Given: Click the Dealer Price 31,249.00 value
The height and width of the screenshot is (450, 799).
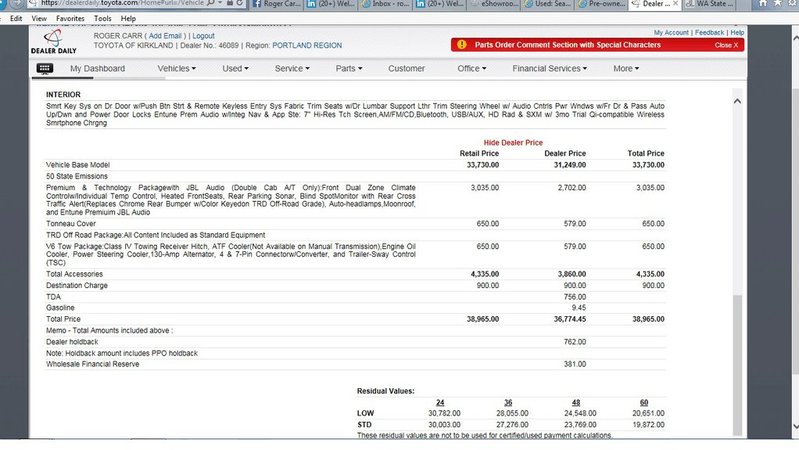Looking at the screenshot, I should point(570,165).
